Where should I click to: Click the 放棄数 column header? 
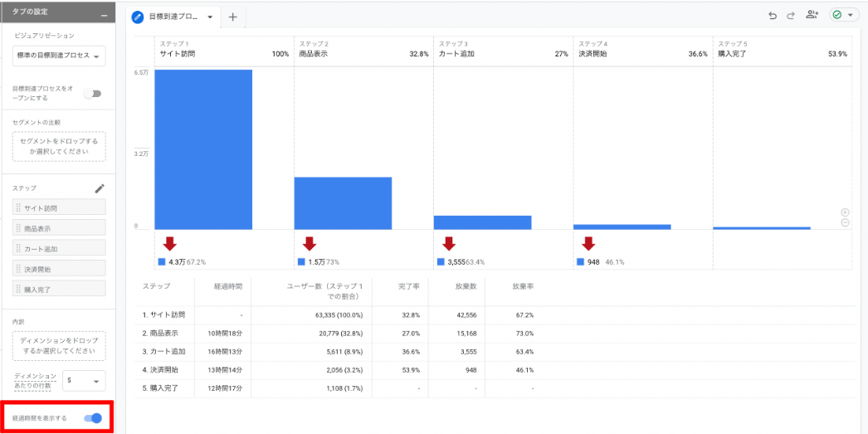tap(466, 287)
